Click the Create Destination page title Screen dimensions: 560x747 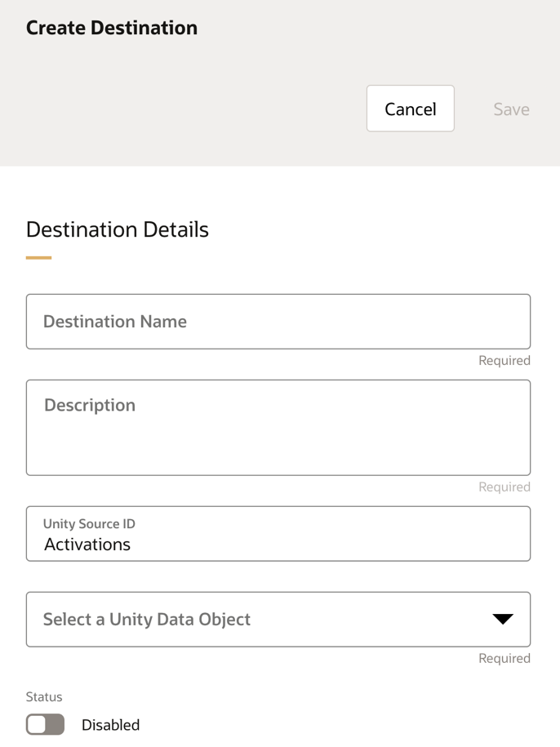click(112, 28)
